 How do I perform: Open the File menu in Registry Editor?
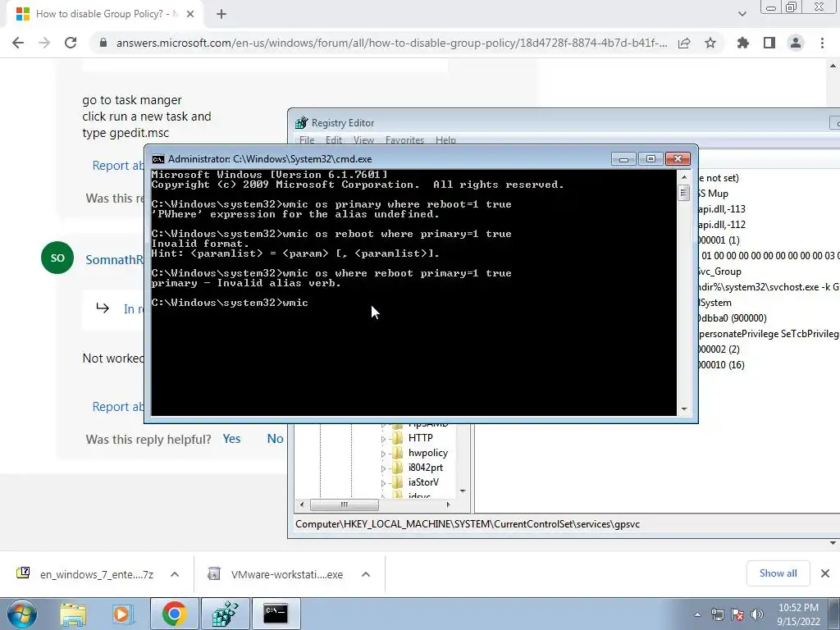[307, 140]
